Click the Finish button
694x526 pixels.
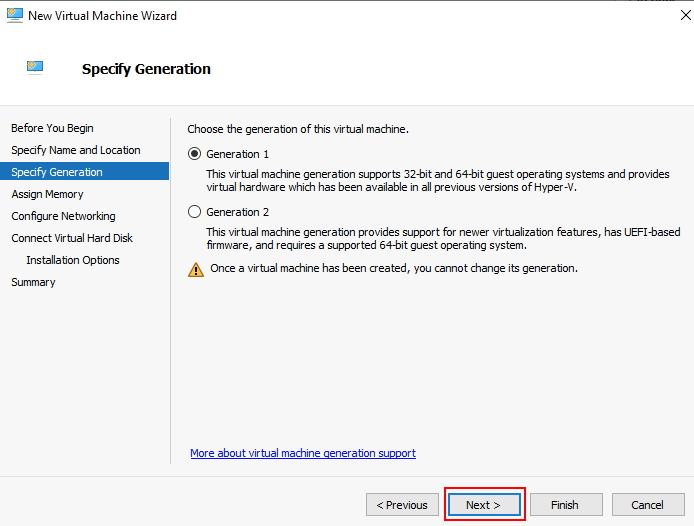[x=566, y=505]
